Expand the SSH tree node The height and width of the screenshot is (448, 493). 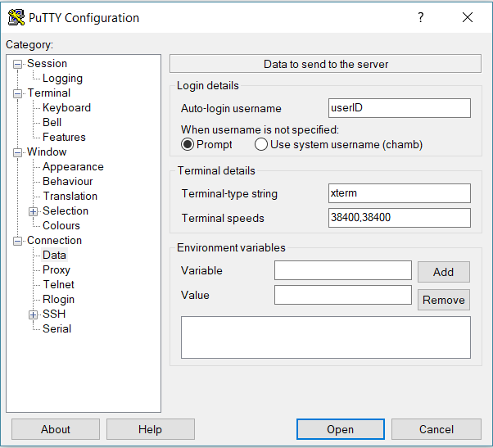coord(34,315)
